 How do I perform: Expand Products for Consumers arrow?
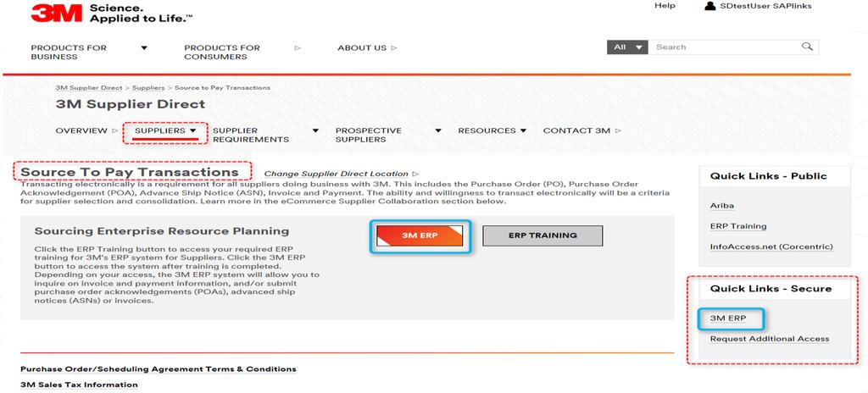point(298,47)
